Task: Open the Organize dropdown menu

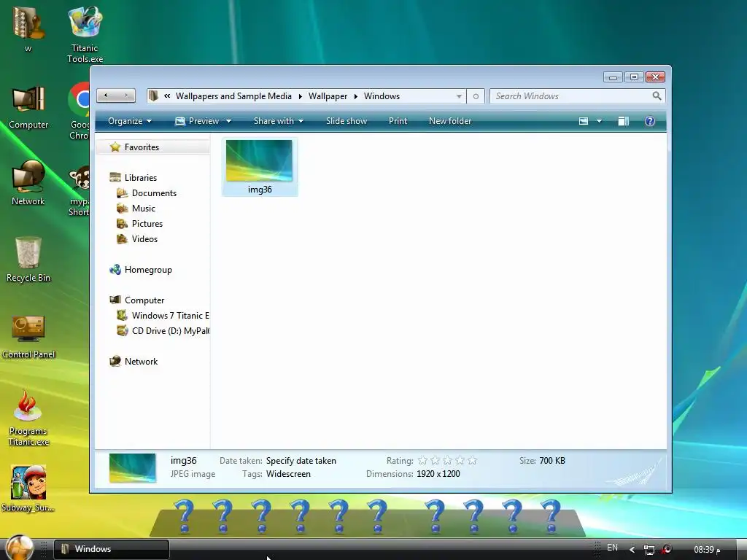Action: tap(130, 121)
